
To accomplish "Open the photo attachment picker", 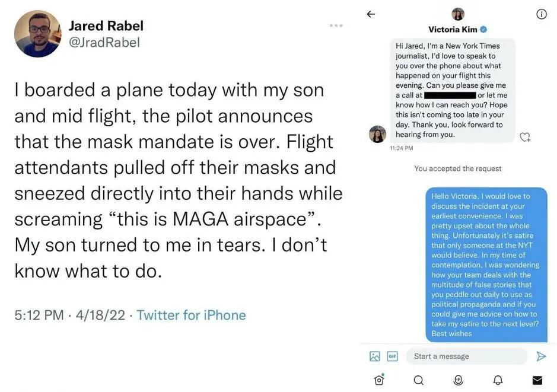I will 374,356.
